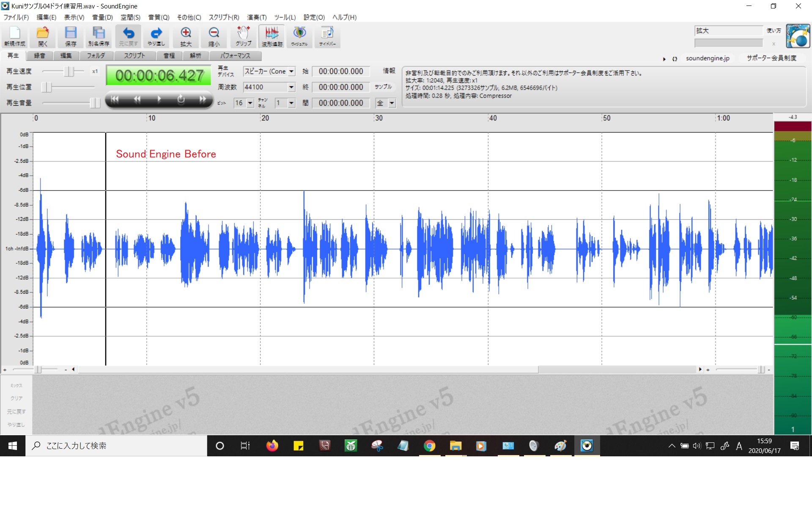Click the 終 end time field
Viewport: 812px width, 510px height.
click(x=341, y=87)
